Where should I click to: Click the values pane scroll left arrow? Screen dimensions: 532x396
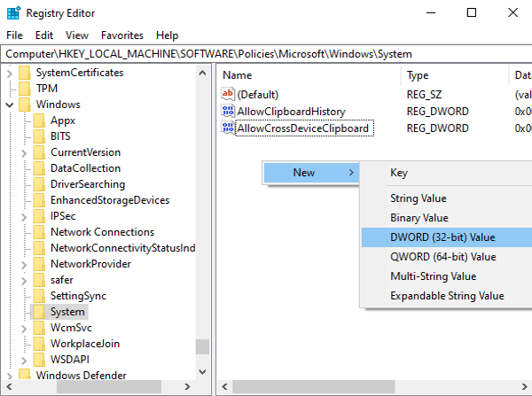pos(224,386)
